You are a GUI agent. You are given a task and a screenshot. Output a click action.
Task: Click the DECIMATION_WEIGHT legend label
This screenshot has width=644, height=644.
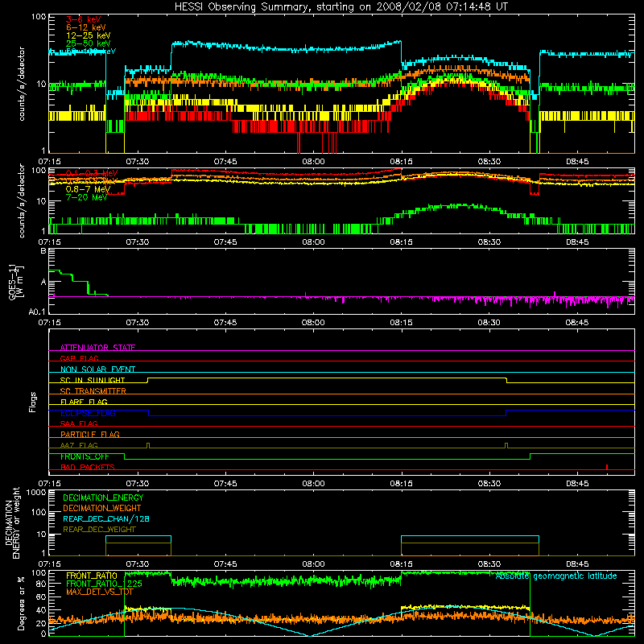[x=102, y=508]
